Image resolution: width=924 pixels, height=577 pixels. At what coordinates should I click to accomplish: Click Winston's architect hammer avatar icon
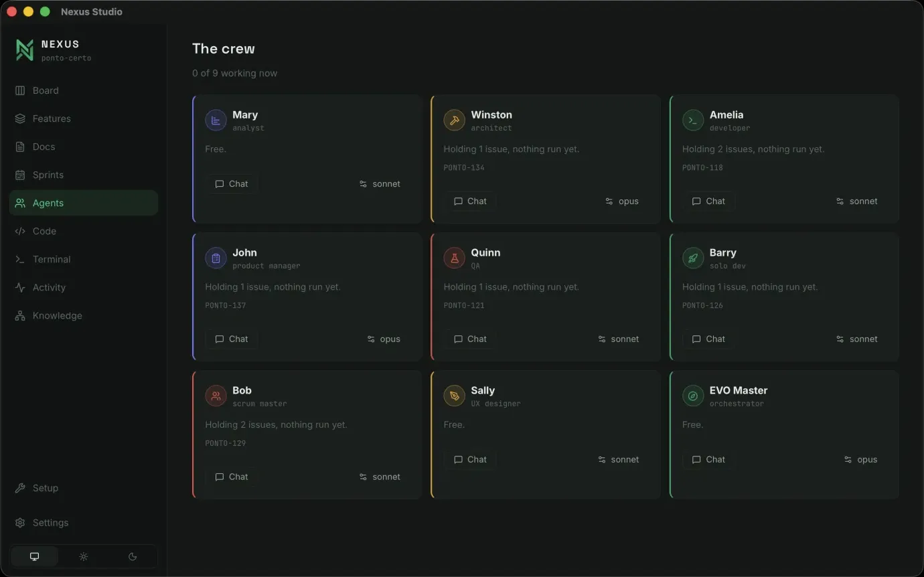click(x=454, y=120)
